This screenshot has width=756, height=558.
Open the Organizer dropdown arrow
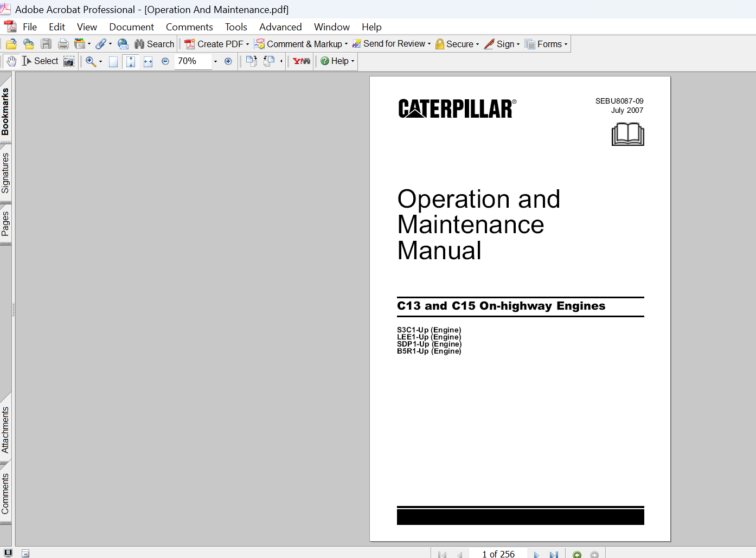tap(89, 44)
